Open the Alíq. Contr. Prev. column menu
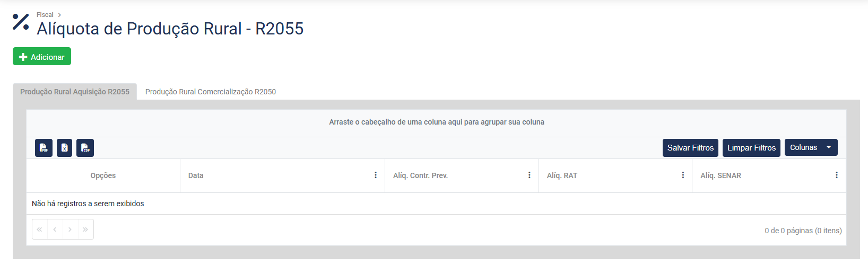 tap(529, 175)
